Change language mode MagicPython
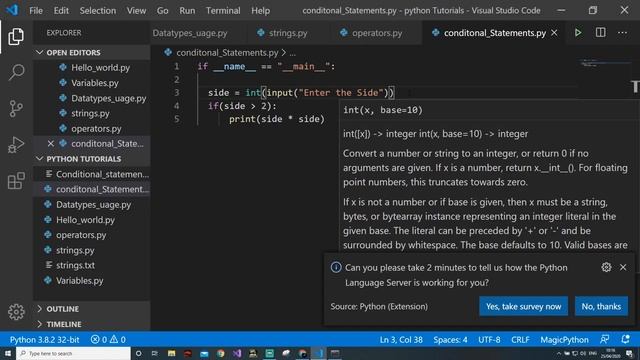Screen dimensions: 640x360 pos(564,340)
